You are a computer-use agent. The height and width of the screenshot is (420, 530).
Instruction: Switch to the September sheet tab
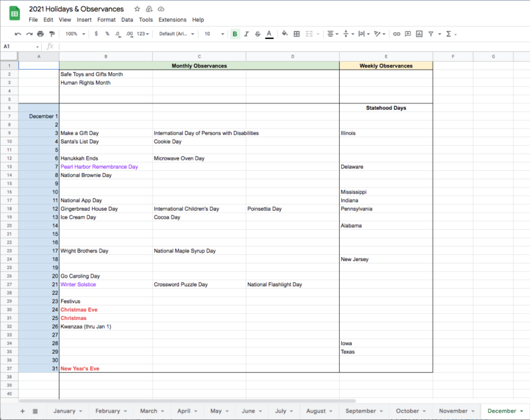(x=360, y=411)
